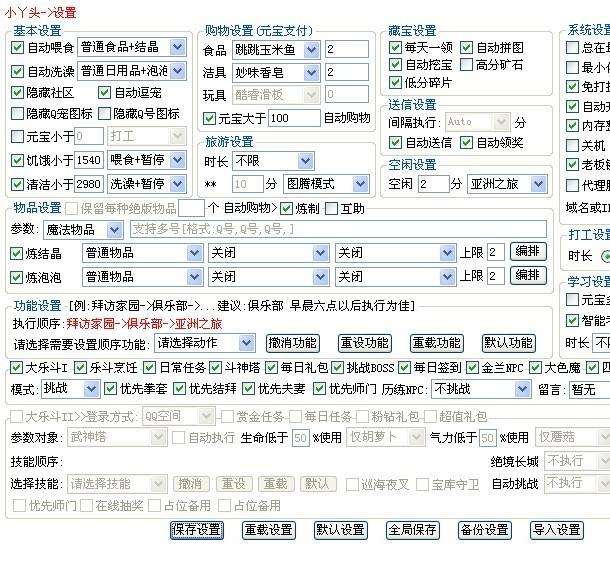Toggle the 自动领奖 checkbox
The height and width of the screenshot is (562, 610).
466,143
